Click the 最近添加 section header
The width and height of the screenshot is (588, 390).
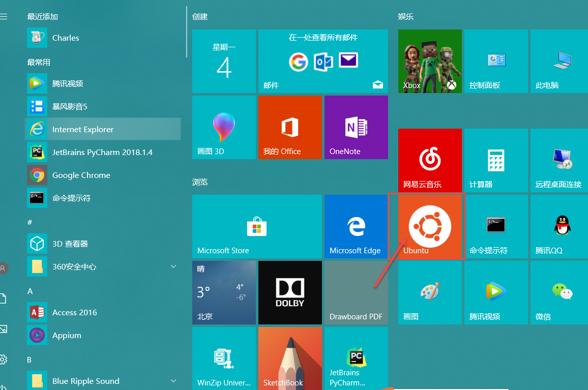[42, 16]
